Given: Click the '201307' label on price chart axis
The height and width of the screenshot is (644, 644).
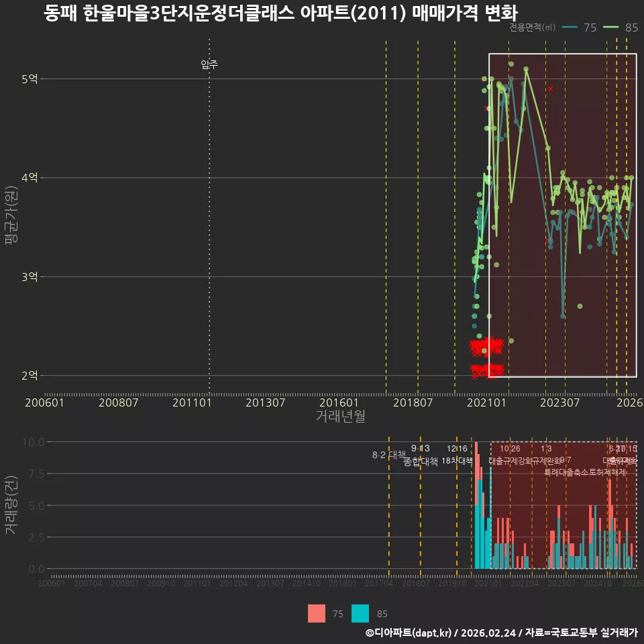Looking at the screenshot, I should [266, 402].
